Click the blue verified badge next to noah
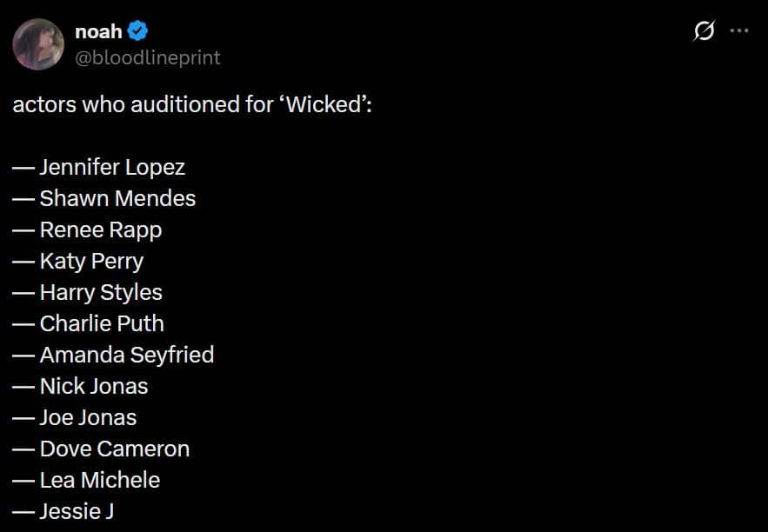Viewport: 768px width, 532px height. coord(138,32)
